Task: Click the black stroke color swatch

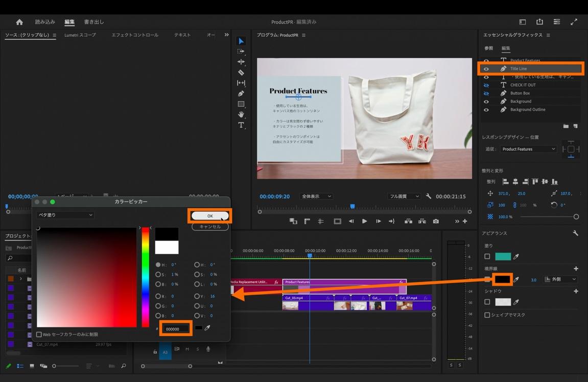Action: [502, 279]
